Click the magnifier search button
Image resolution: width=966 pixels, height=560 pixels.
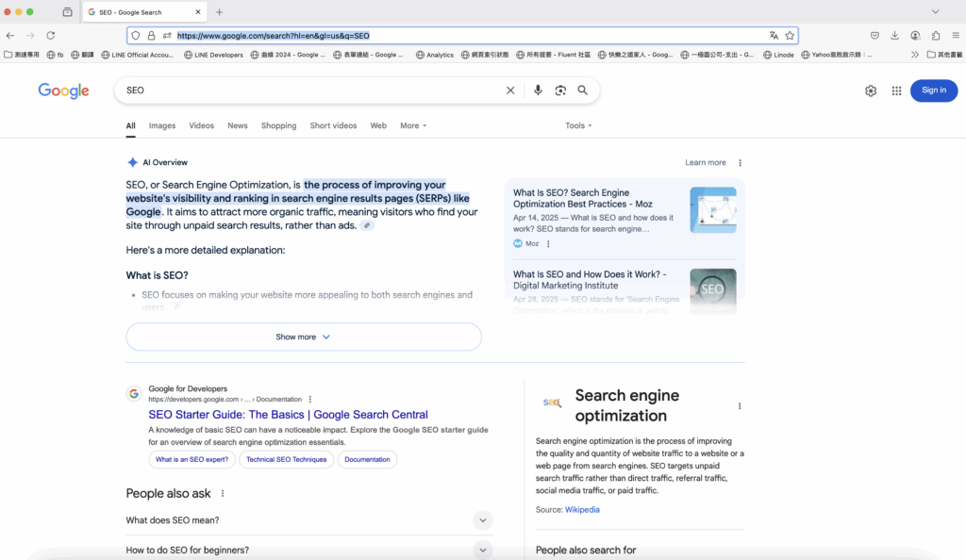tap(582, 91)
